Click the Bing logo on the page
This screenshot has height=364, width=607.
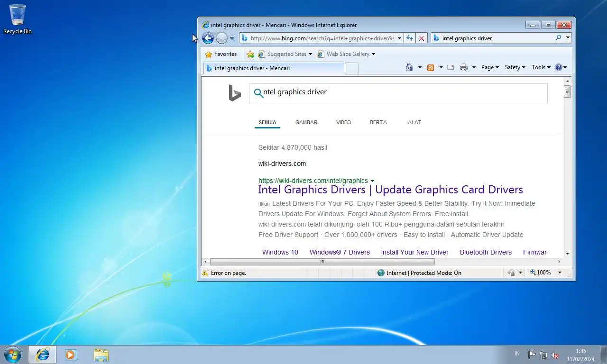pyautogui.click(x=235, y=93)
